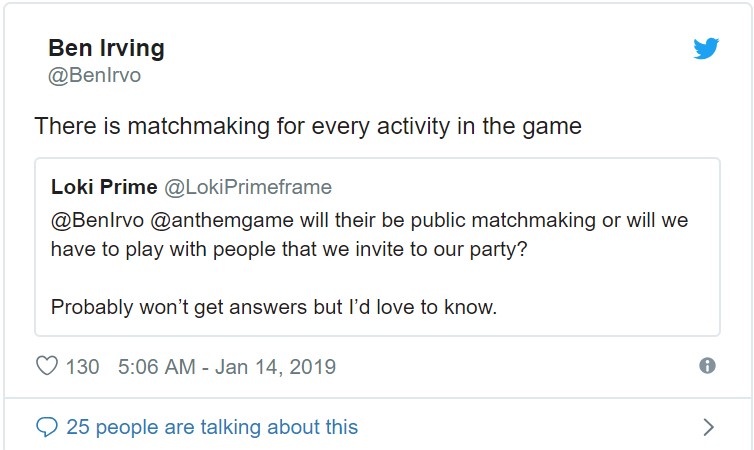Open Ben Irving's profile name
This screenshot has width=754, height=450.
click(106, 47)
